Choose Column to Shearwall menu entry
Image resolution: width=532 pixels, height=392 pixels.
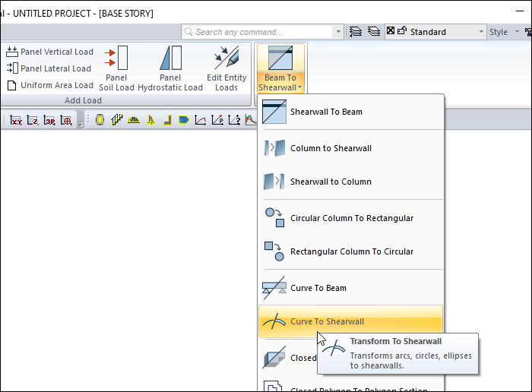click(351, 148)
